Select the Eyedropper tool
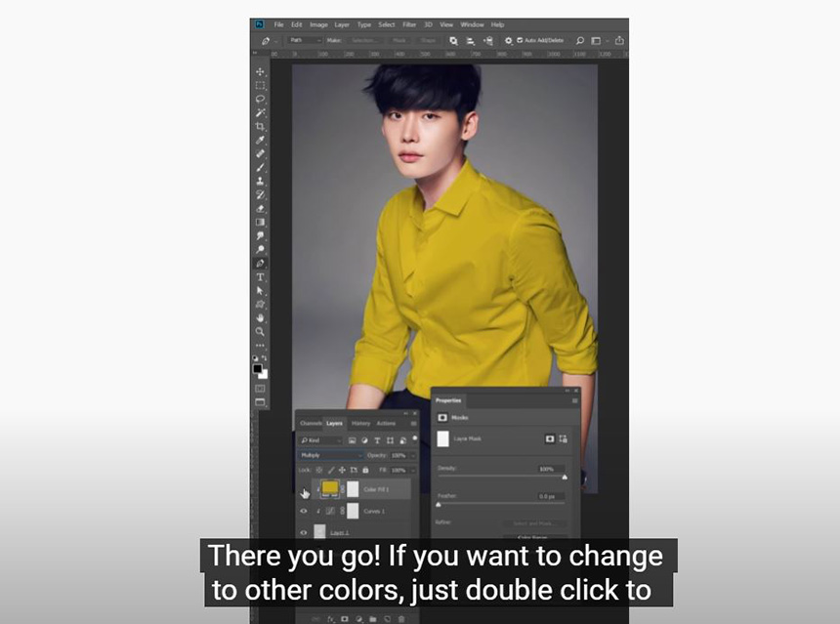Image resolution: width=840 pixels, height=624 pixels. click(x=261, y=140)
